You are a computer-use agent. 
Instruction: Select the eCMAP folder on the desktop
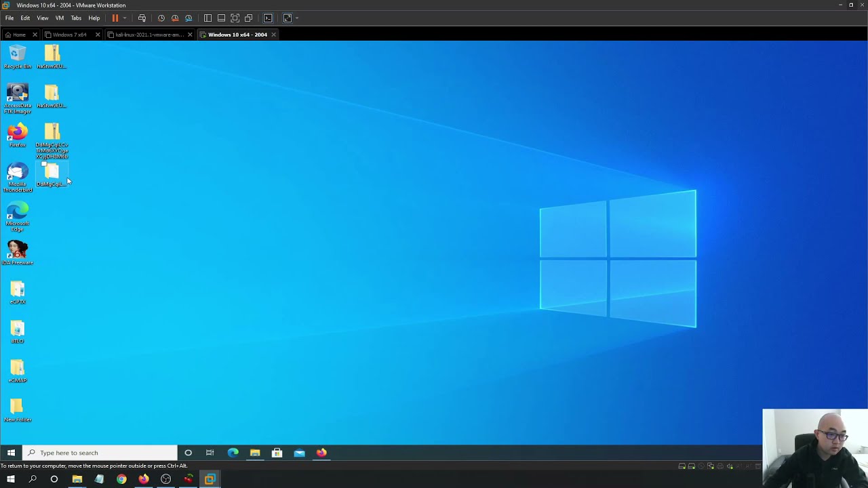tap(18, 371)
